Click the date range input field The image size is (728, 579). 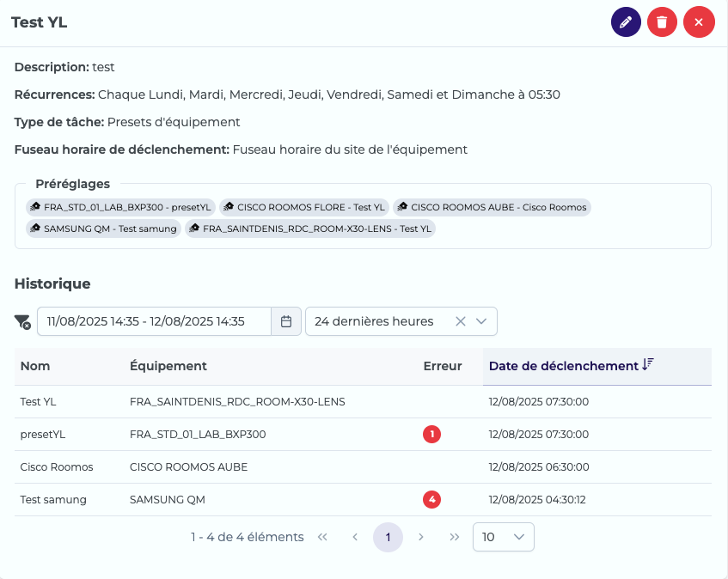154,321
